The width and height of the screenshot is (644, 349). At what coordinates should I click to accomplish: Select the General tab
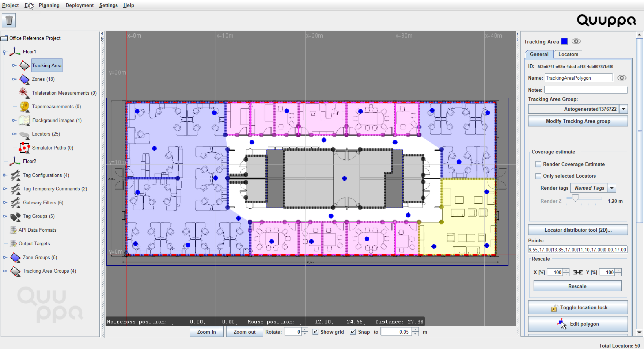tap(539, 54)
